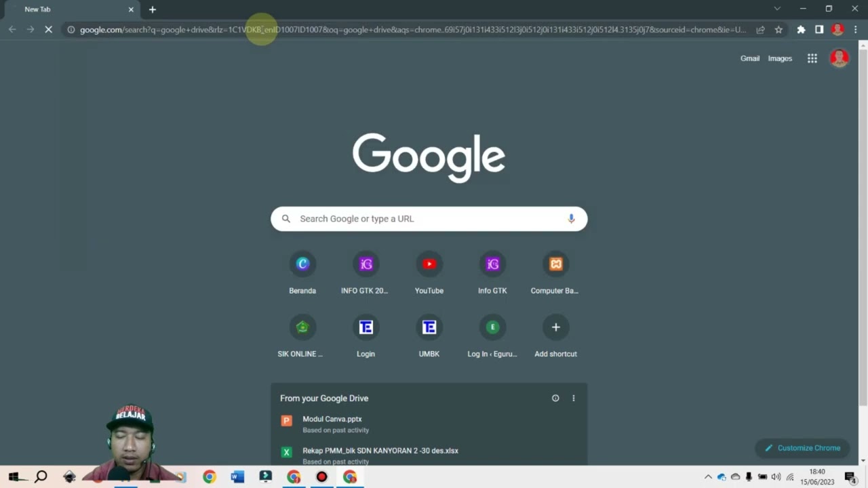Viewport: 868px width, 488px height.
Task: Open the red record app on taskbar
Action: [x=321, y=477]
